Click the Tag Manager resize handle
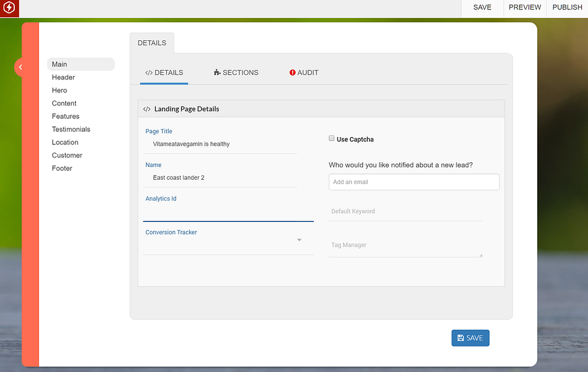Viewport: 588px width, 372px height. click(x=481, y=255)
